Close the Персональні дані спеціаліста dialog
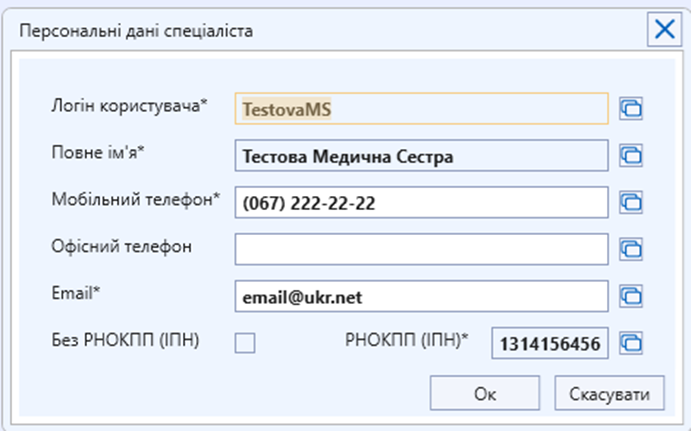 click(x=663, y=29)
